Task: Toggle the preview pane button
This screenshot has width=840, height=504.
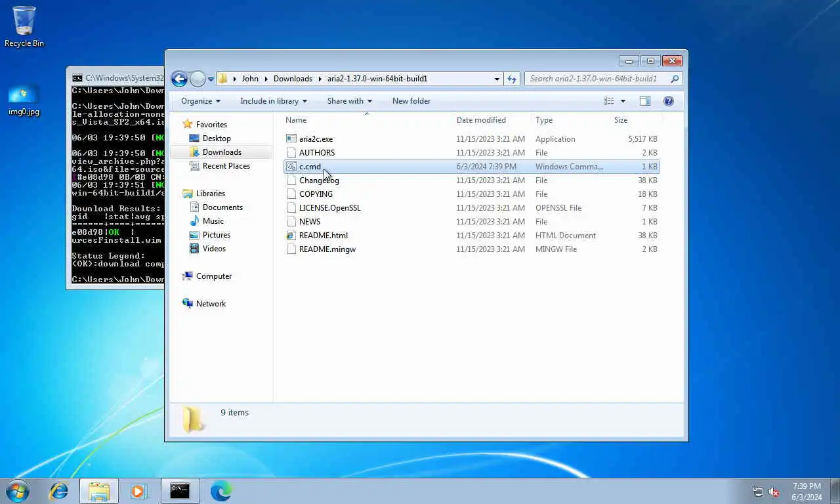Action: (x=645, y=101)
